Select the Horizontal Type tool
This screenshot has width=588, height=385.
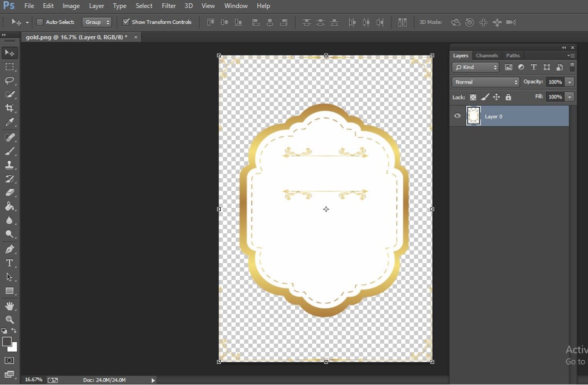pyautogui.click(x=10, y=263)
